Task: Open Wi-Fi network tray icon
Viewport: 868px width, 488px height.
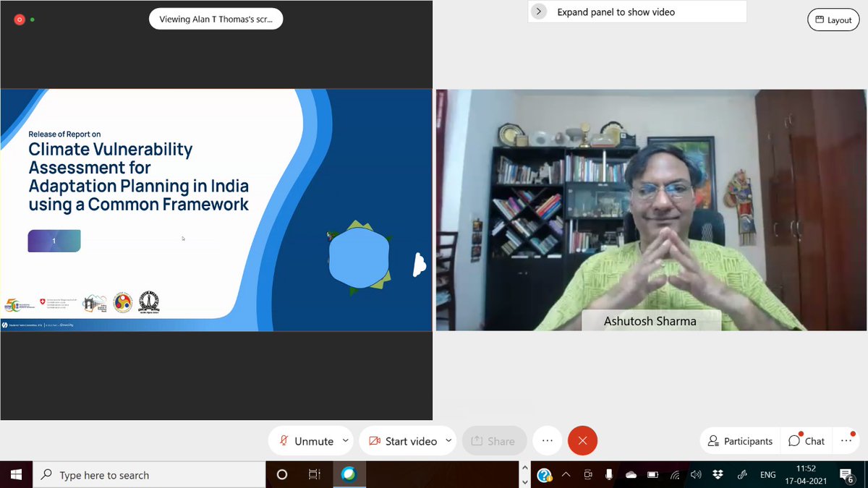Action: [x=675, y=475]
